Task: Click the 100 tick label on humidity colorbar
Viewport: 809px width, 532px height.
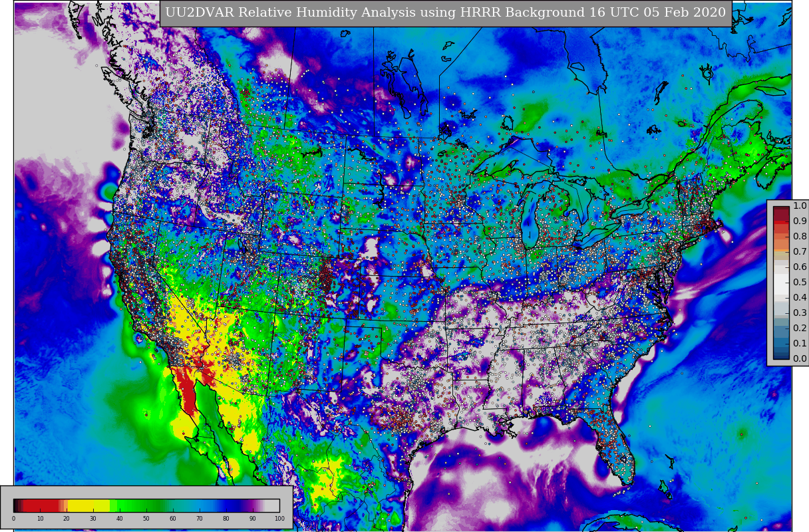Action: point(279,519)
